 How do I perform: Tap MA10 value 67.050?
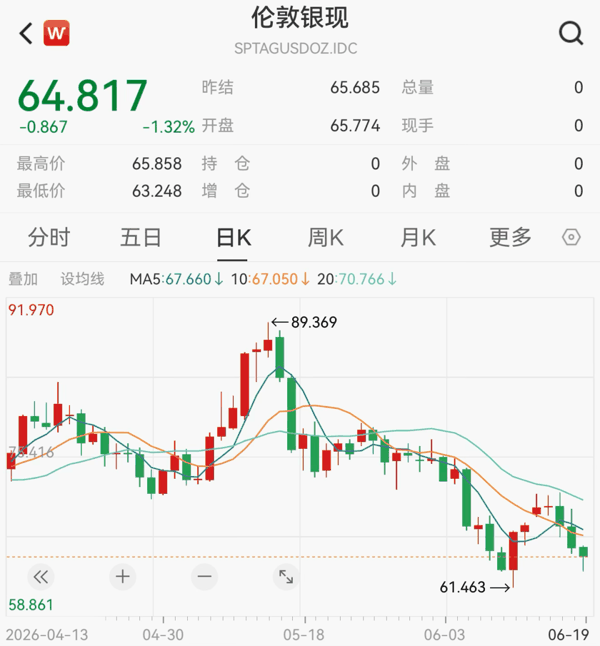coord(275,279)
